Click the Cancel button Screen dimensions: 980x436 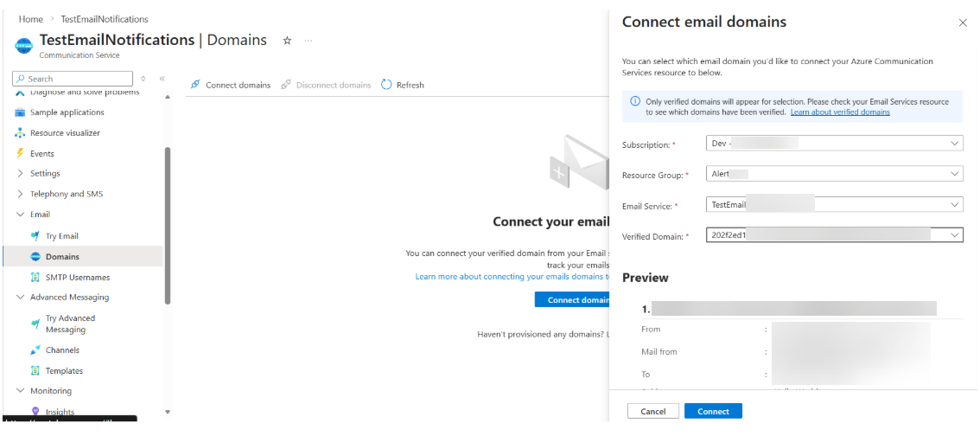click(x=653, y=411)
